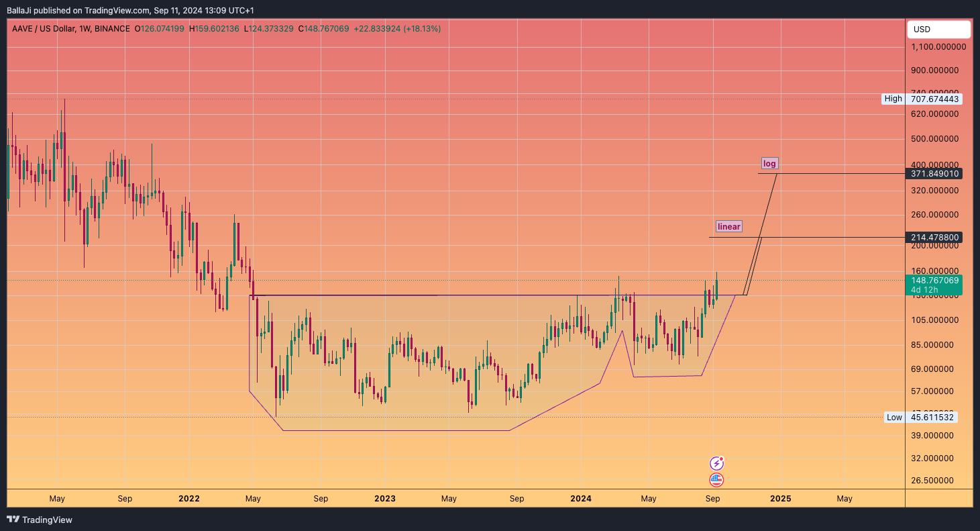Click the 39.000000 price scale label

[932, 435]
